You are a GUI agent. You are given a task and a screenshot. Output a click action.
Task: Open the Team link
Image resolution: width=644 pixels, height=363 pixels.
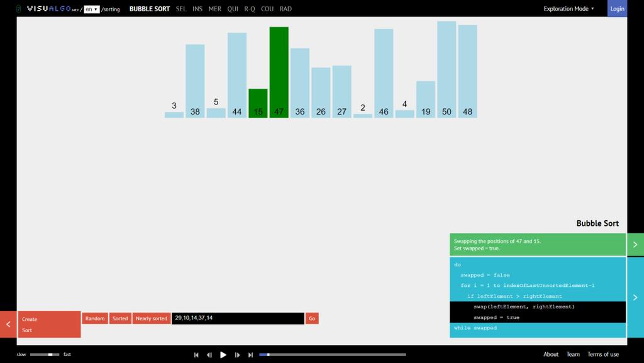pyautogui.click(x=573, y=354)
